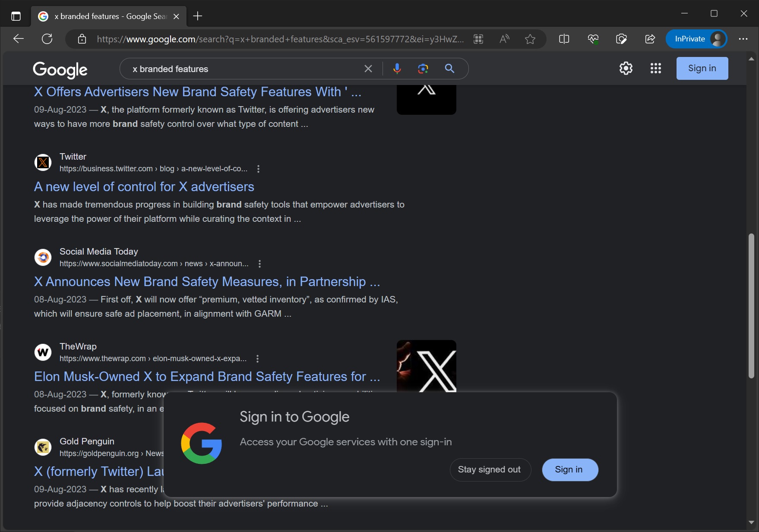Open TheWrap X logo thumbnail

click(x=427, y=366)
